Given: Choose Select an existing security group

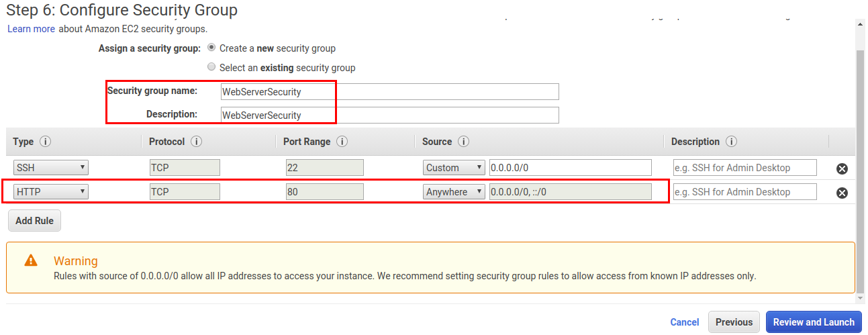Looking at the screenshot, I should pos(212,67).
